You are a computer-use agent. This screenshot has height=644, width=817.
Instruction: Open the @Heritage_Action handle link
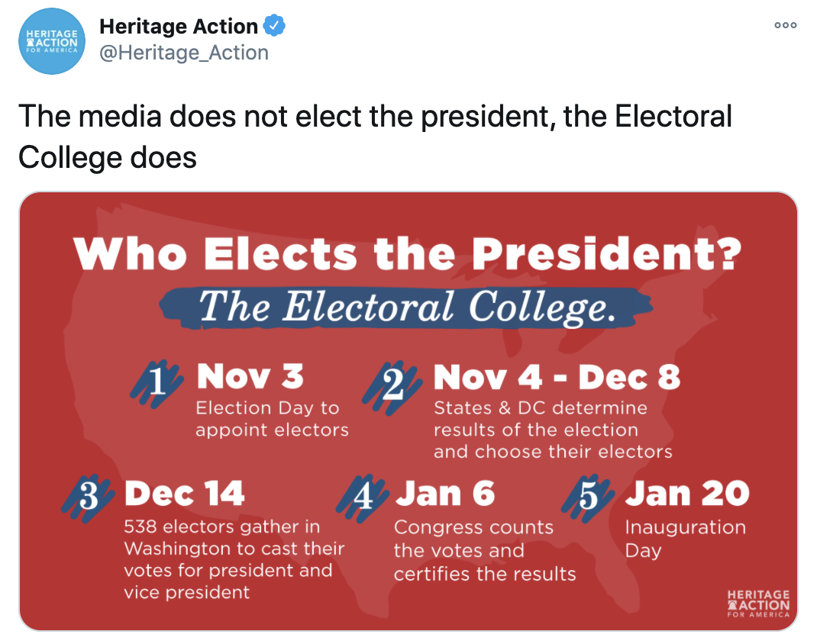click(x=184, y=53)
